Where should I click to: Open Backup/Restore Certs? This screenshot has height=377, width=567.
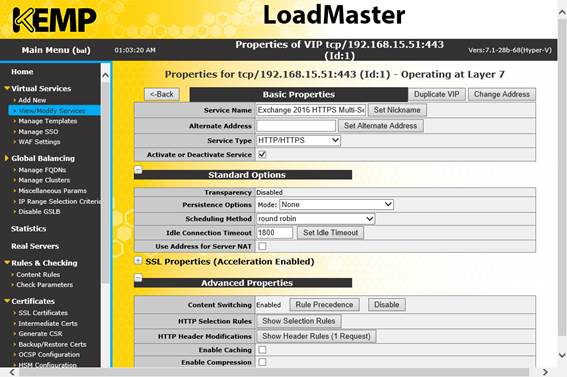52,344
